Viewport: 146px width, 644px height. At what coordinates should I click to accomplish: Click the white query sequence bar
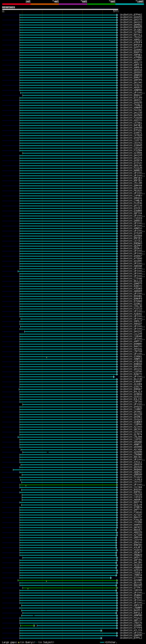point(60,10)
